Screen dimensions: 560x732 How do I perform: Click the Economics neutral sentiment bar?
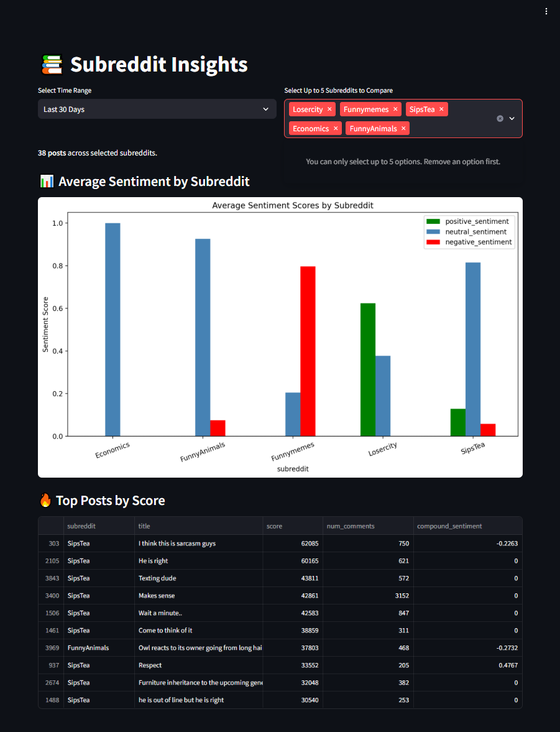(112, 330)
